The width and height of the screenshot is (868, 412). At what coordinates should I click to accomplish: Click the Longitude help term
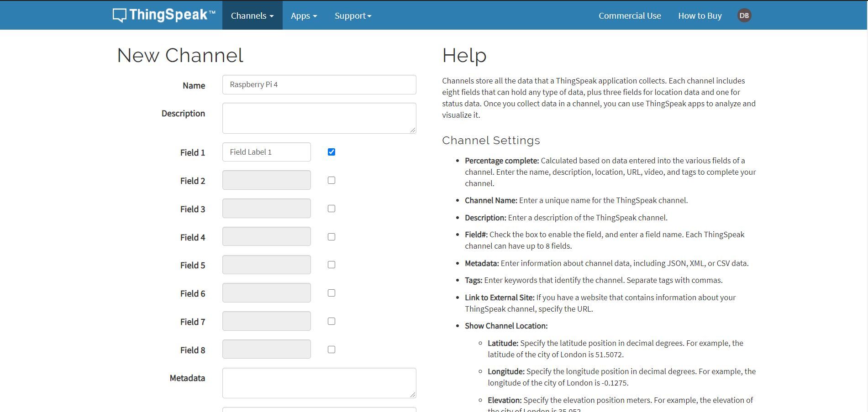pyautogui.click(x=506, y=371)
